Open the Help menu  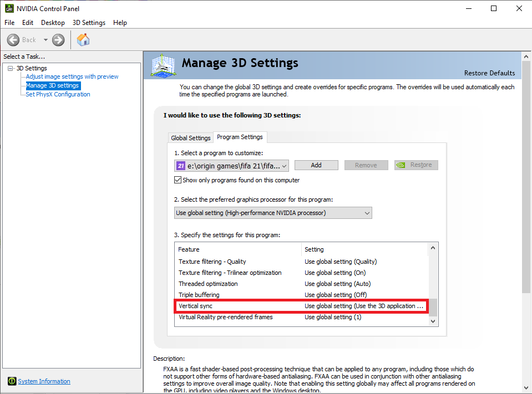120,23
